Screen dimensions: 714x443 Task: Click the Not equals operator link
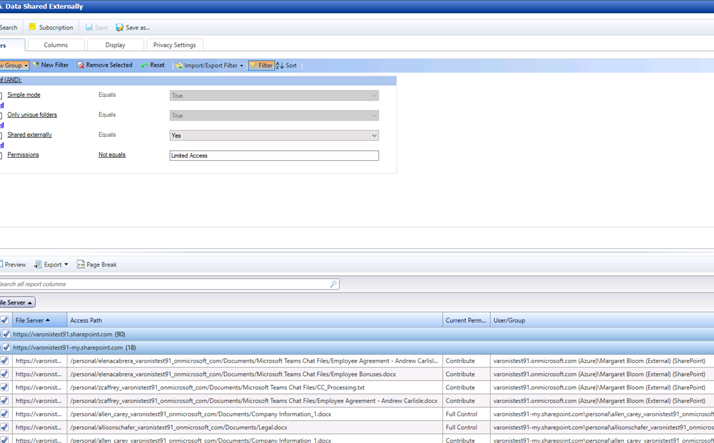112,155
